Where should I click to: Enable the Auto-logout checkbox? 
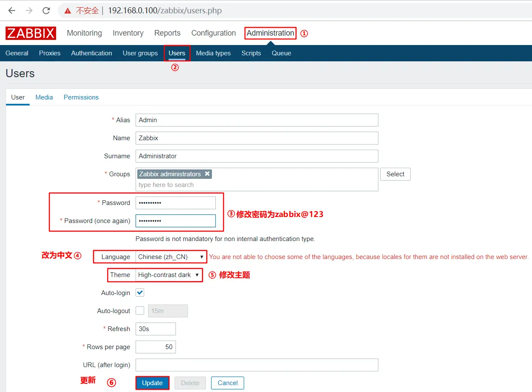pyautogui.click(x=140, y=311)
